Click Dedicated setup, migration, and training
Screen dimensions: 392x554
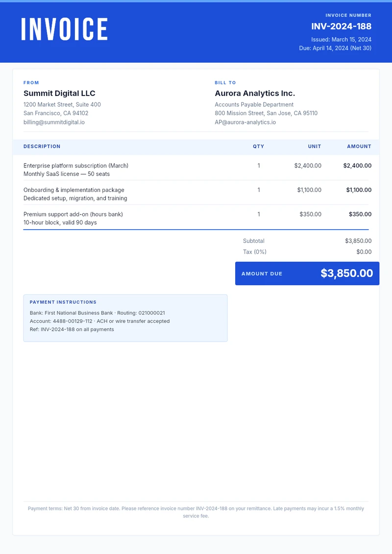coord(75,198)
